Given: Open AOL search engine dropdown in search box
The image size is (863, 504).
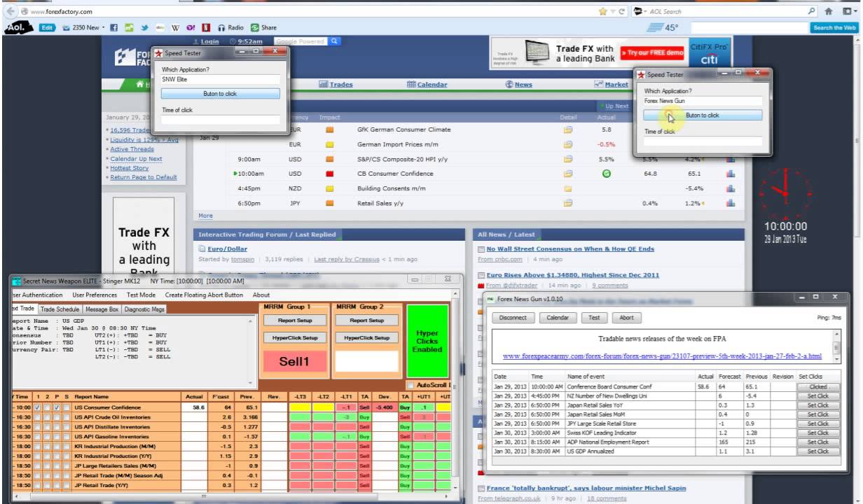Looking at the screenshot, I should 647,11.
